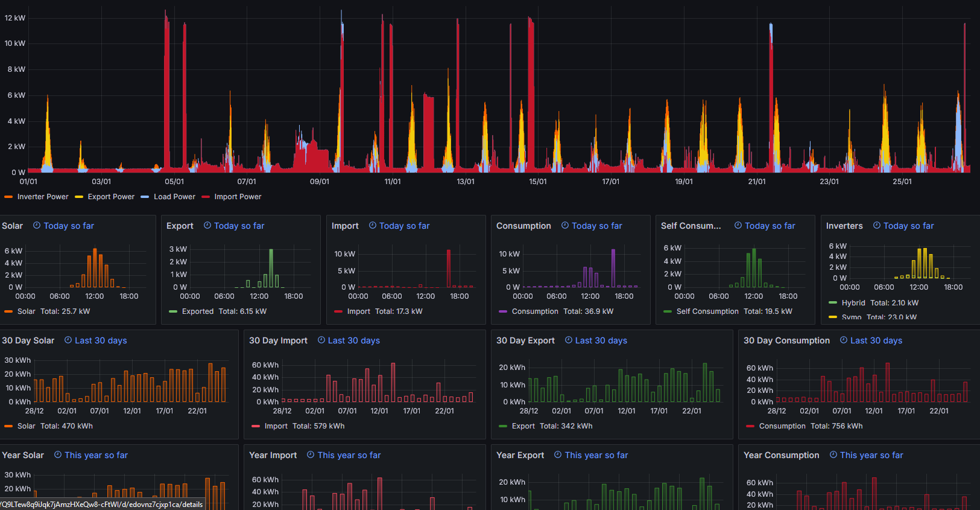The height and width of the screenshot is (510, 980).
Task: Click clock icon in Year Solar header
Action: 58,454
